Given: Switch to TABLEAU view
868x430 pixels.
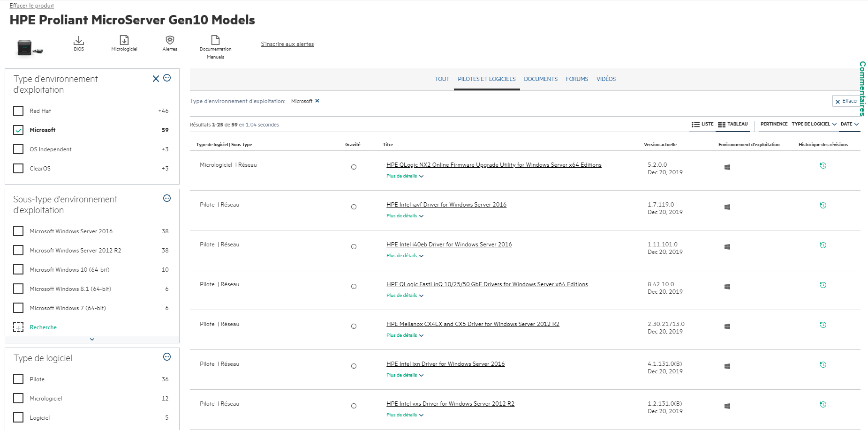Looking at the screenshot, I should click(x=733, y=125).
